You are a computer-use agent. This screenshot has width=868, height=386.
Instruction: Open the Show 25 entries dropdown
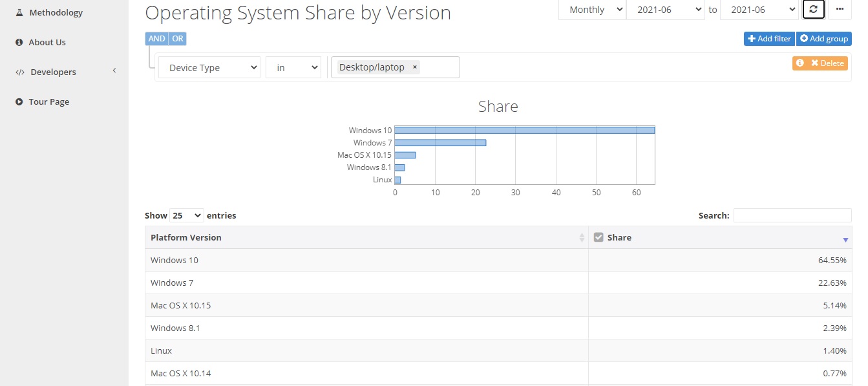tap(186, 215)
